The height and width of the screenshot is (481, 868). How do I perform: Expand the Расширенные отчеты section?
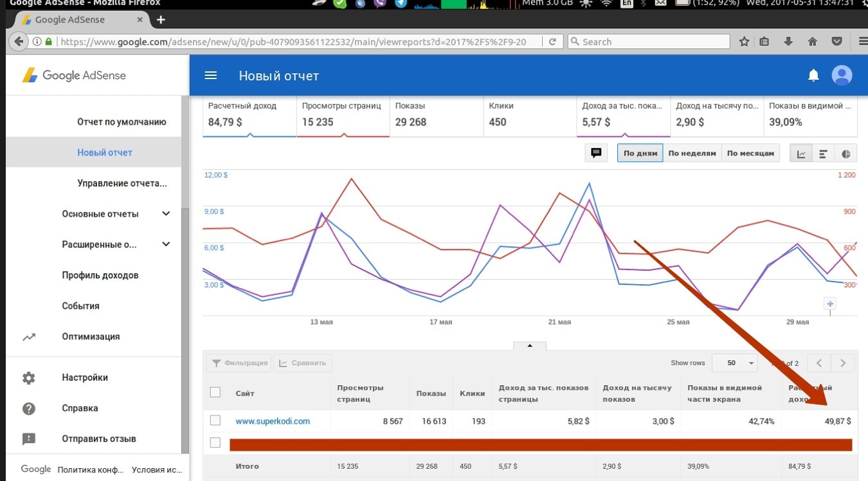[x=166, y=244]
